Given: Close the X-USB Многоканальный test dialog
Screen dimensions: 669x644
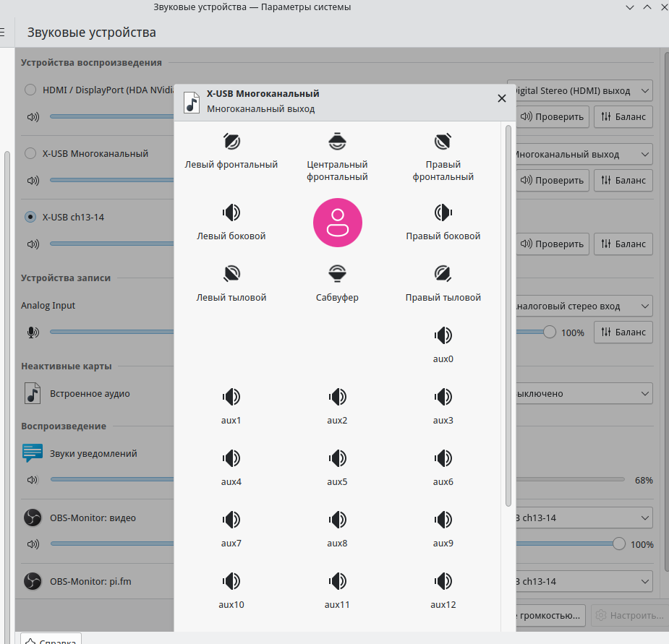Looking at the screenshot, I should [502, 98].
